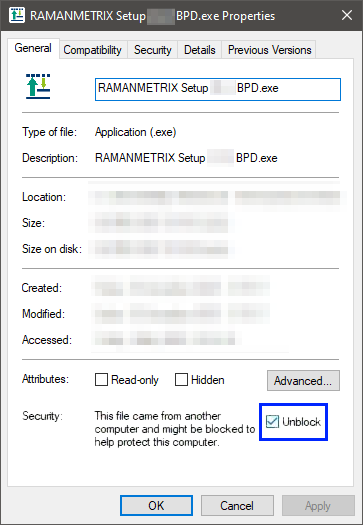Enable the Read-only attribute
The width and height of the screenshot is (363, 525).
[x=101, y=380]
